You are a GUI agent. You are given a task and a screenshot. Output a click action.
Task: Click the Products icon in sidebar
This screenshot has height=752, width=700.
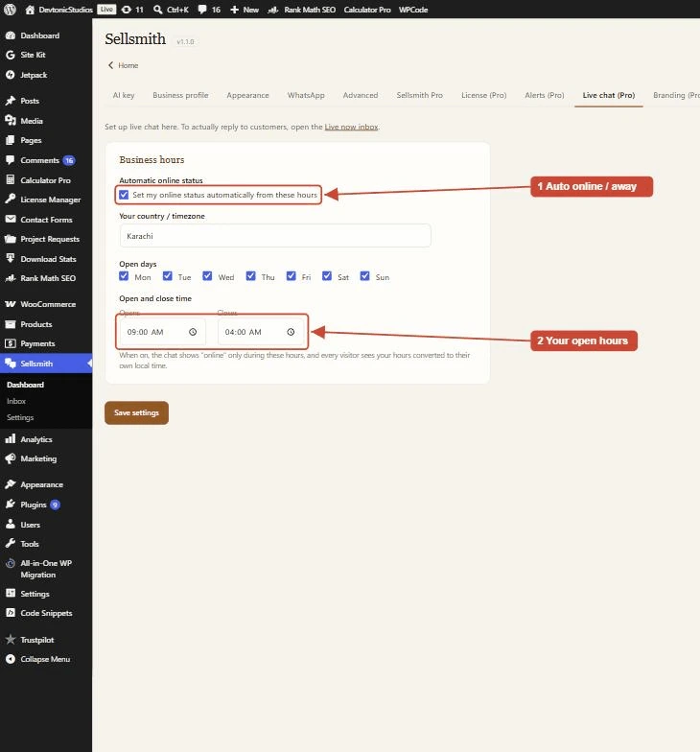[x=11, y=324]
